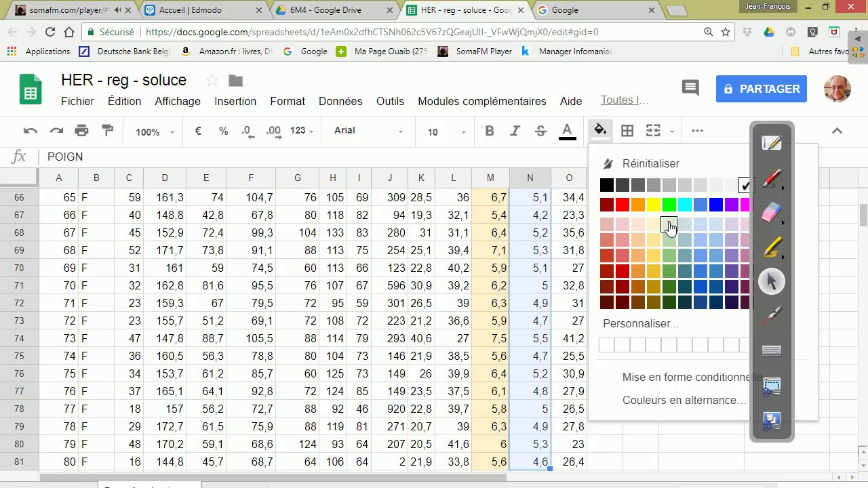Open the three-dot more toolbar options
Viewport: 868px width, 488px height.
(x=697, y=131)
